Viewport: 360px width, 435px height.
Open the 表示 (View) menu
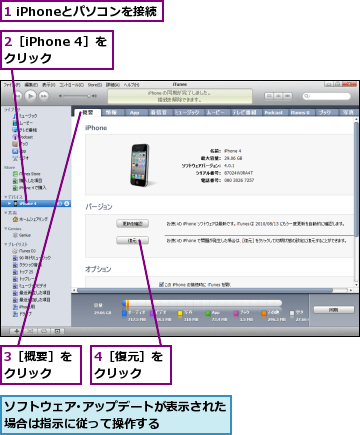click(x=49, y=85)
